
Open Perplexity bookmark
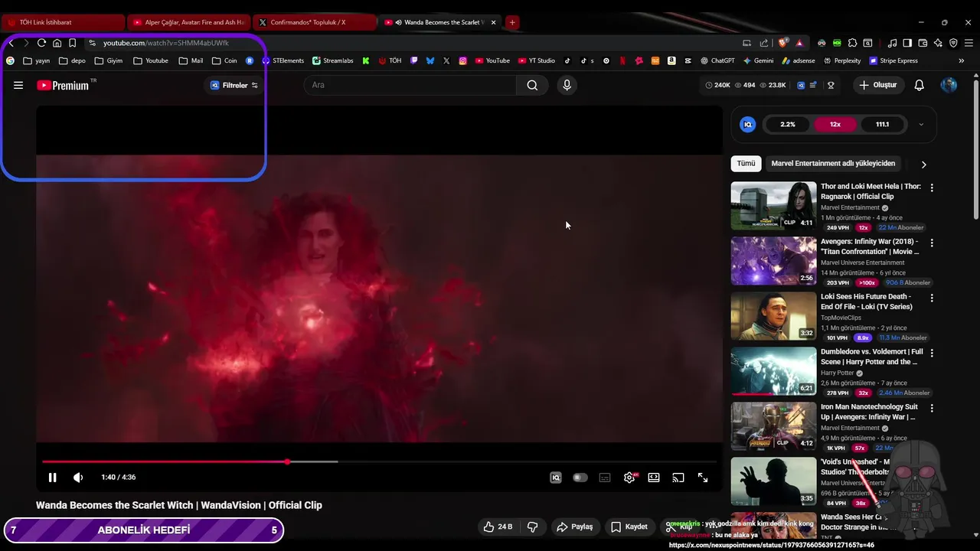click(842, 60)
